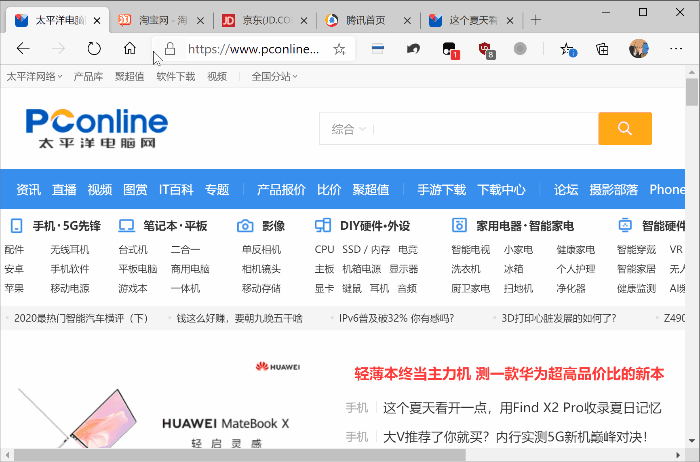Open the 扫地机 category link
Screen dimensions: 700x462
click(x=518, y=288)
